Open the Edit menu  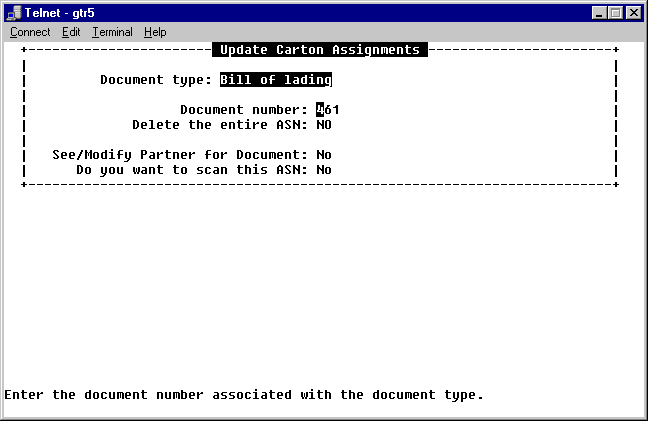71,32
